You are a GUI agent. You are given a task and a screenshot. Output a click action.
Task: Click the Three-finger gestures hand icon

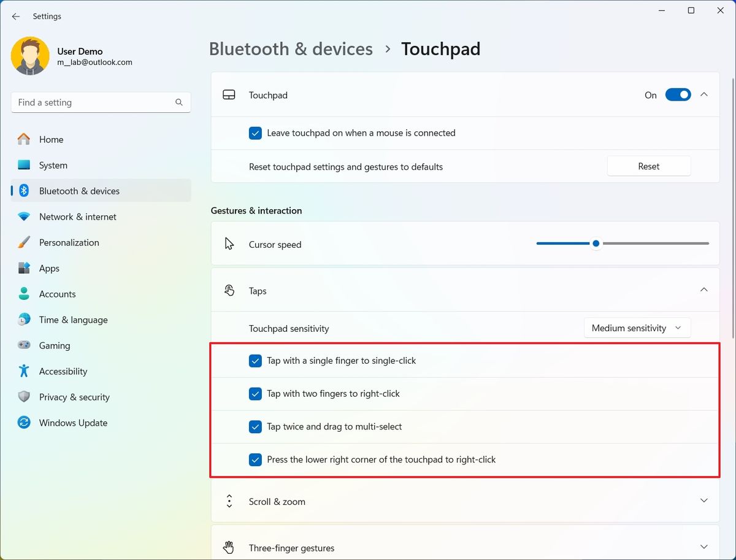pos(229,547)
